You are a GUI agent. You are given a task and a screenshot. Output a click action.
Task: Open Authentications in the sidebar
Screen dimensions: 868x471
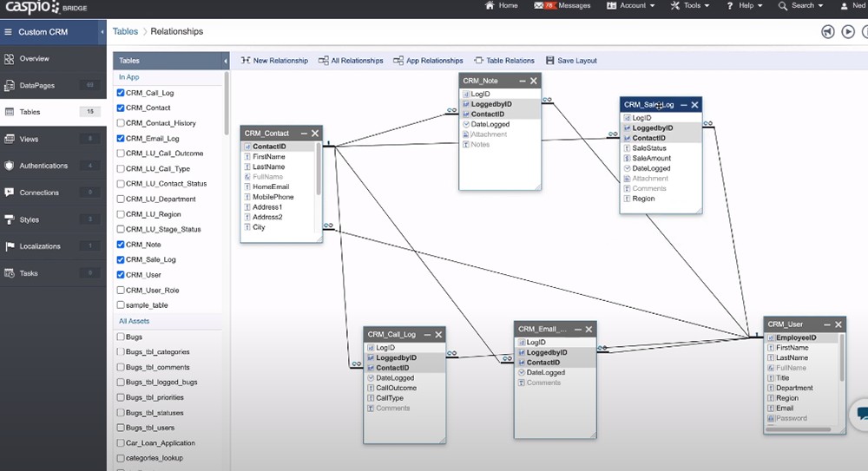43,166
